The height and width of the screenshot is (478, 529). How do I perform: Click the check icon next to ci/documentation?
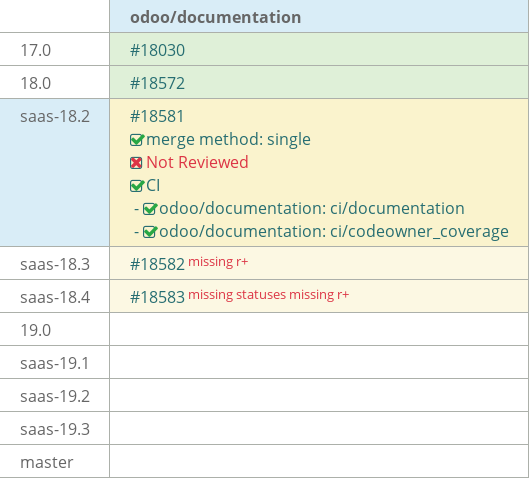pyautogui.click(x=150, y=209)
